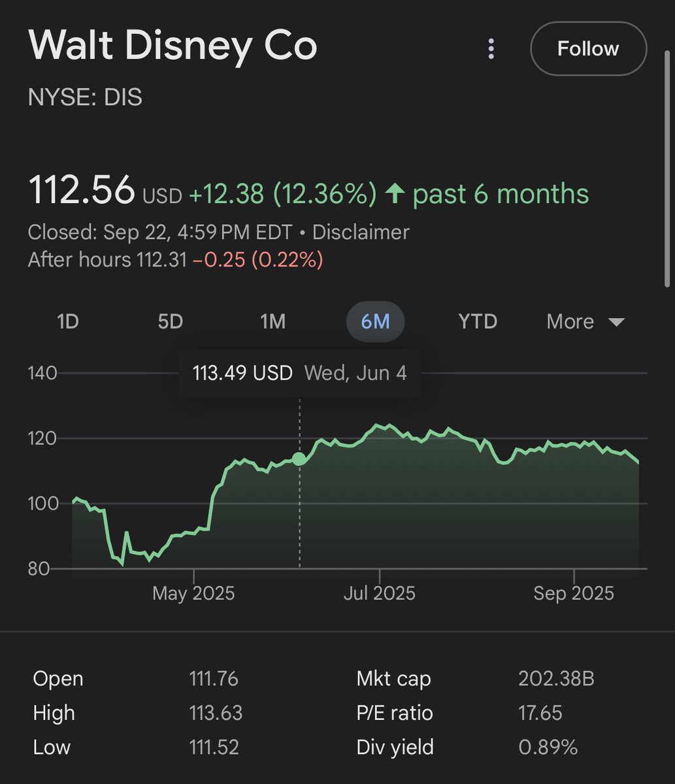Click the Open value 111.76

[x=214, y=678]
